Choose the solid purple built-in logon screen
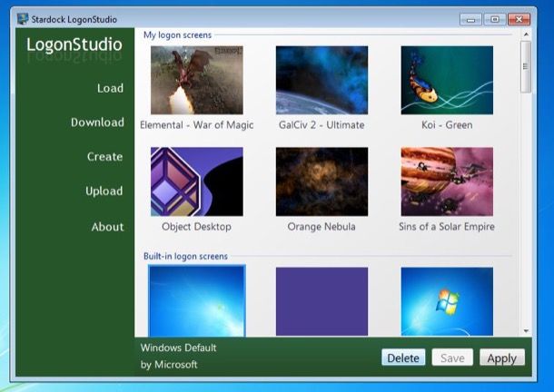 322,301
